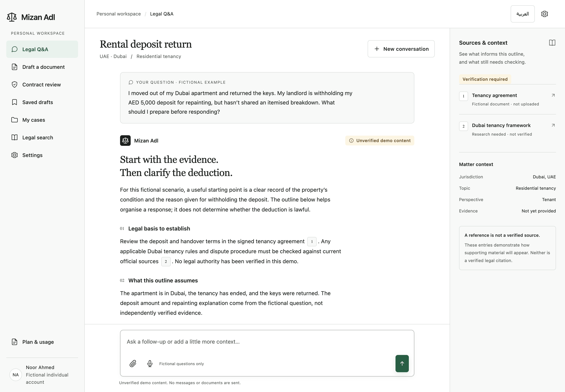Go to Contract review
Image resolution: width=565 pixels, height=392 pixels.
(x=42, y=85)
